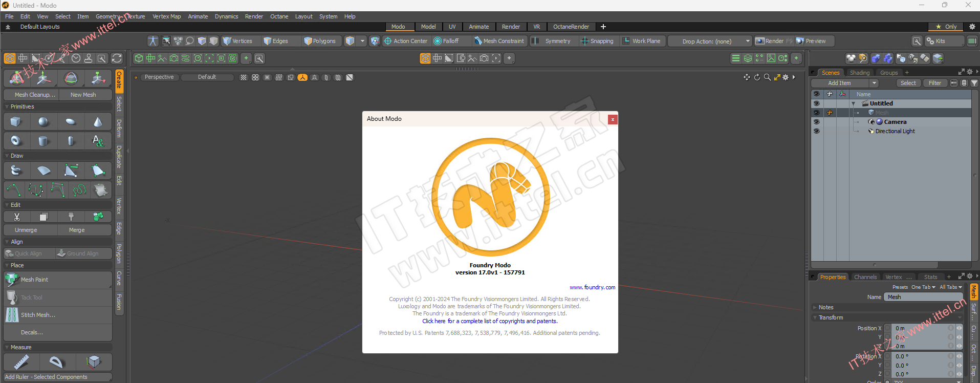This screenshot has width=980, height=383.
Task: Add an ellipsoid primitive
Action: [71, 122]
